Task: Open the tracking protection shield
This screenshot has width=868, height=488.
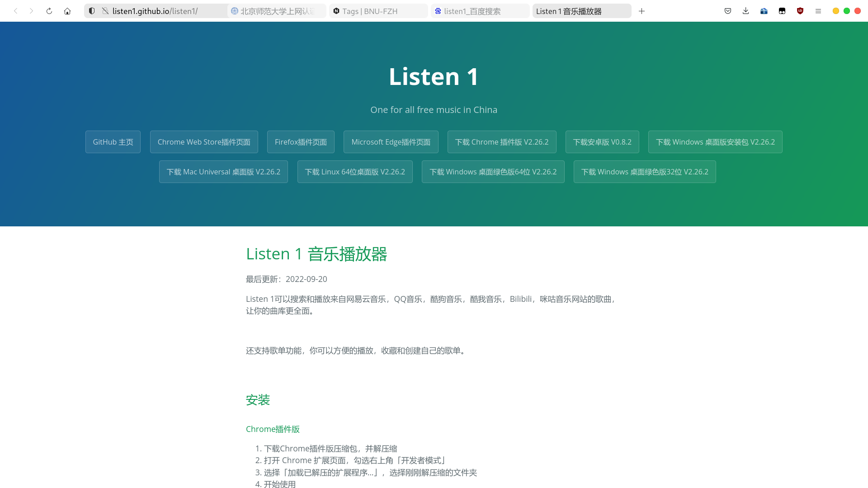Action: 92,11
